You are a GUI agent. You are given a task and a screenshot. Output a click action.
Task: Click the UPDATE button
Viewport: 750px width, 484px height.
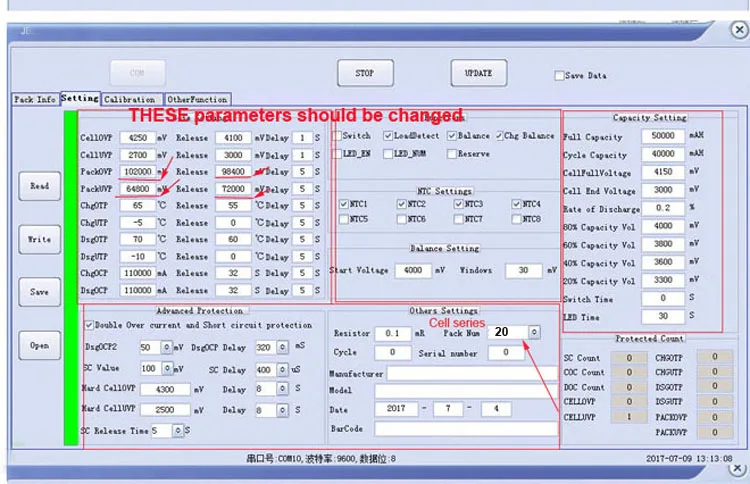(479, 73)
